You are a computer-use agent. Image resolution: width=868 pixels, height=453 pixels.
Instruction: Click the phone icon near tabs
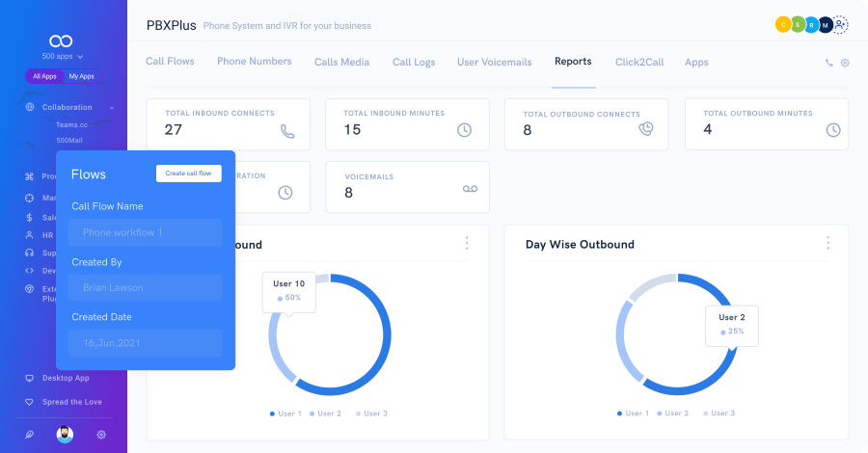(828, 63)
